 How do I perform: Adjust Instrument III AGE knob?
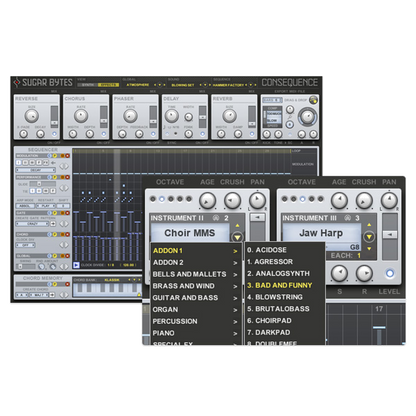[x=339, y=201]
